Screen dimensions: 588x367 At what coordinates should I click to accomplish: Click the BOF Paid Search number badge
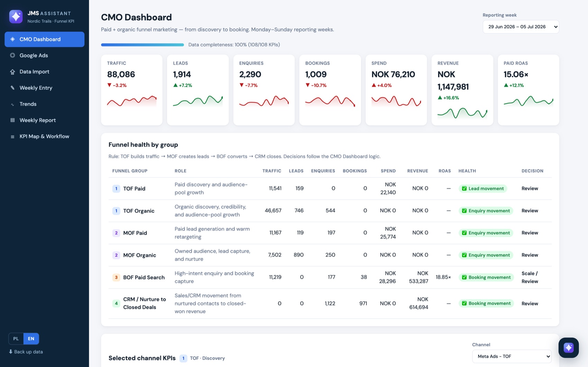[x=116, y=277]
